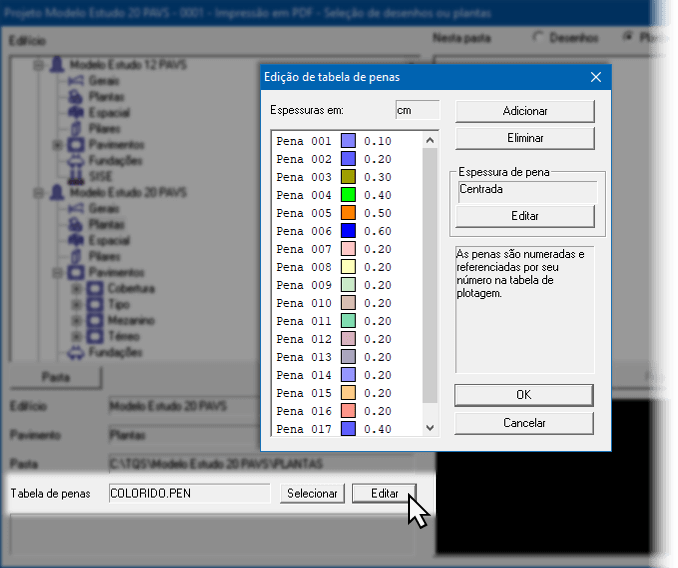The width and height of the screenshot is (678, 568).
Task: Click Selecionar beside the Tabela de penas field
Action: 314,493
